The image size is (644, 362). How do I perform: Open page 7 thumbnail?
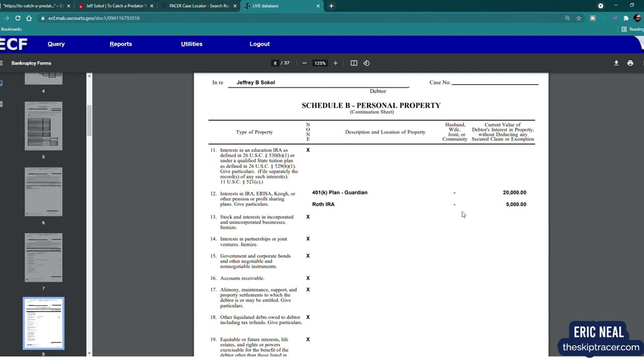pyautogui.click(x=44, y=257)
